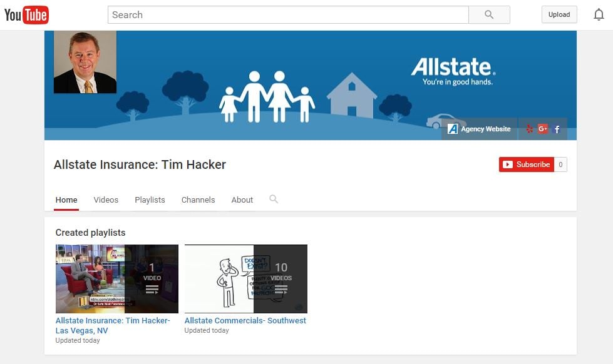Switch to the Channels tab

198,200
